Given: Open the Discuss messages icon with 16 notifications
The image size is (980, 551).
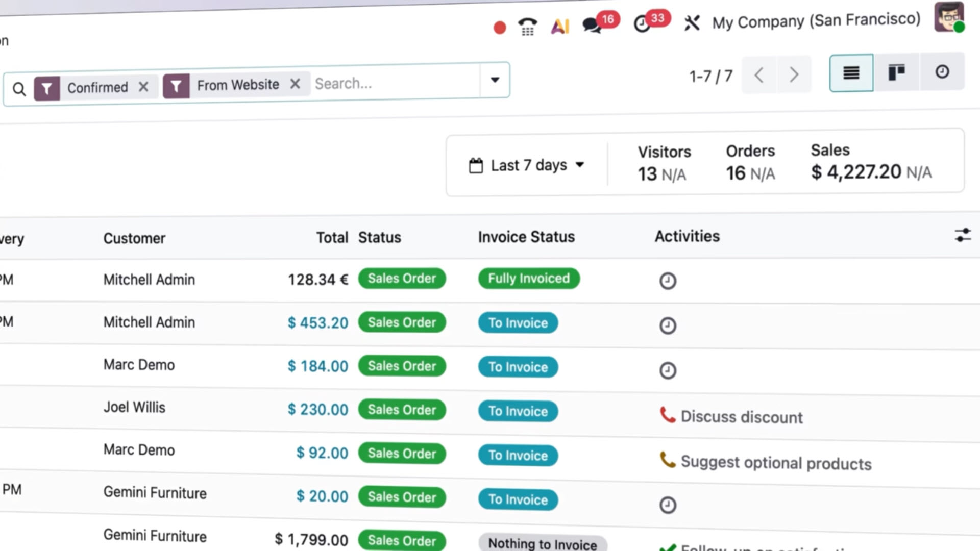Looking at the screenshot, I should coord(592,24).
